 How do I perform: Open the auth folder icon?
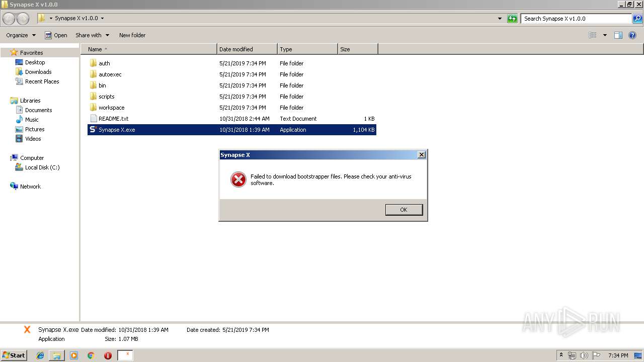[93, 63]
